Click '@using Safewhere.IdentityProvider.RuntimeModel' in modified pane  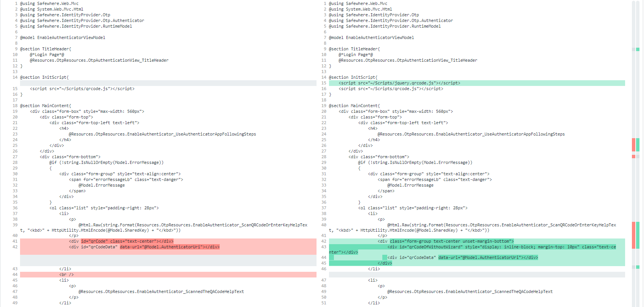point(385,26)
